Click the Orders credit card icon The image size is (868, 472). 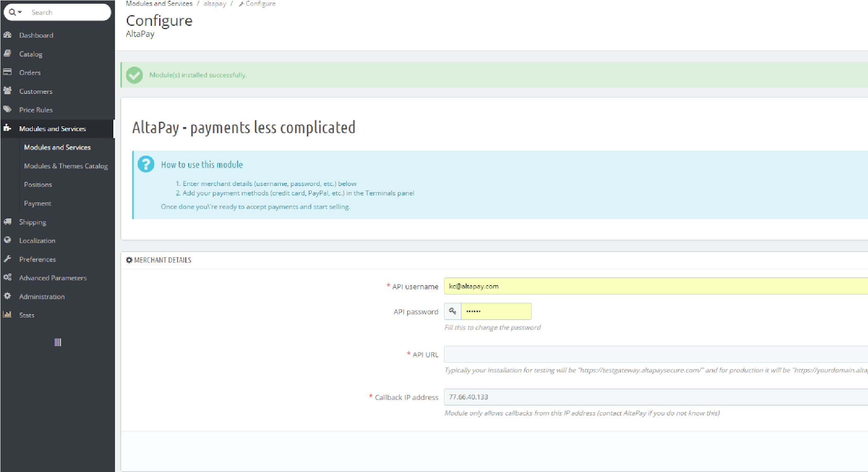(7, 72)
